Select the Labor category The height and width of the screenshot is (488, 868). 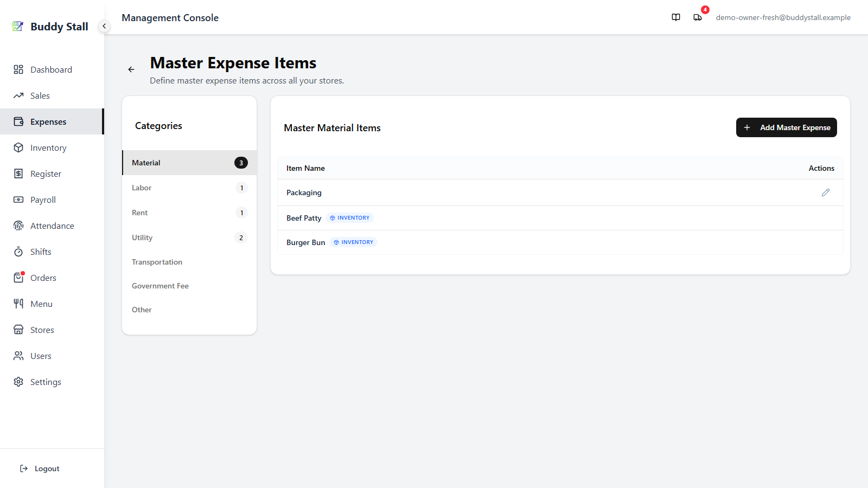coord(189,188)
